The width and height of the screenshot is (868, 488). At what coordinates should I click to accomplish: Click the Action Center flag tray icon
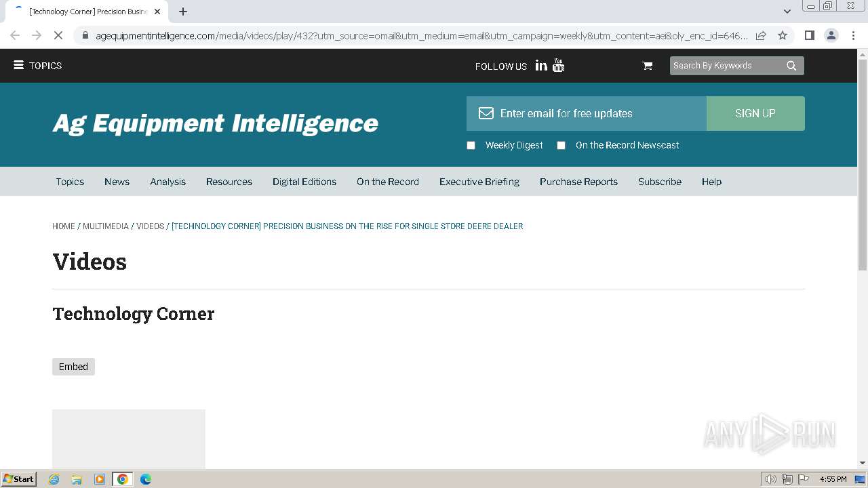pyautogui.click(x=804, y=479)
